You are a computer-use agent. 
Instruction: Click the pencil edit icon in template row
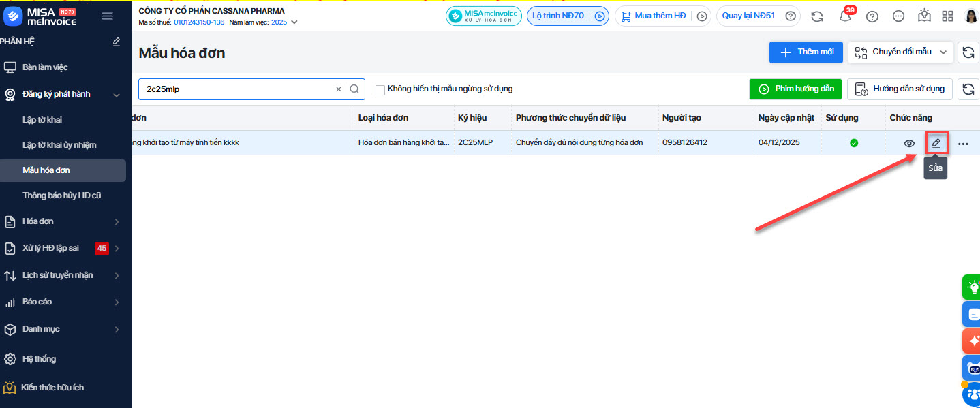936,143
